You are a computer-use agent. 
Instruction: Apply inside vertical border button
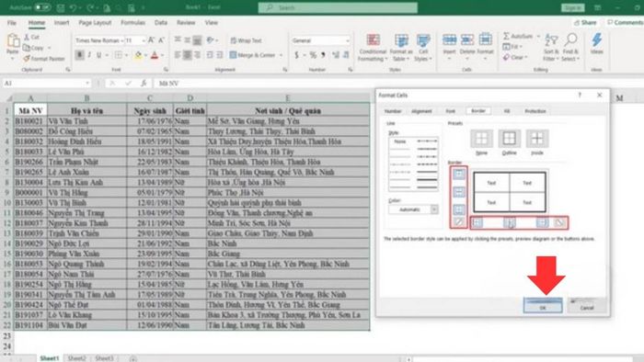pos(510,222)
